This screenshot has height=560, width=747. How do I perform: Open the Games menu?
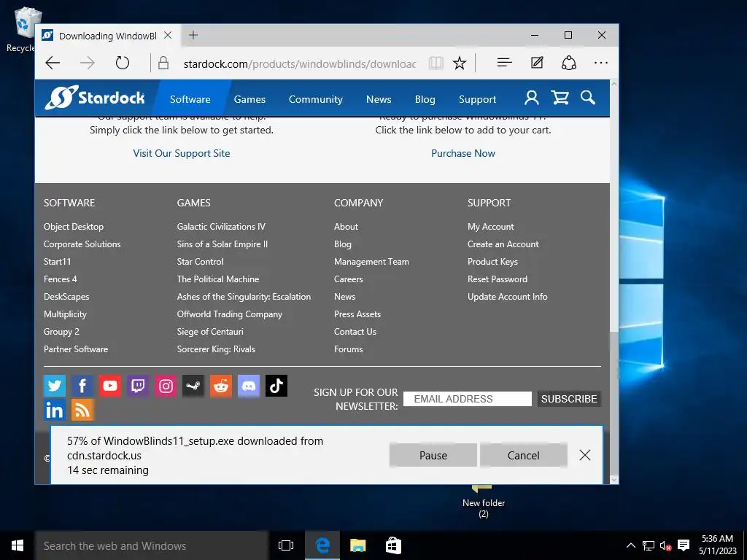[249, 99]
